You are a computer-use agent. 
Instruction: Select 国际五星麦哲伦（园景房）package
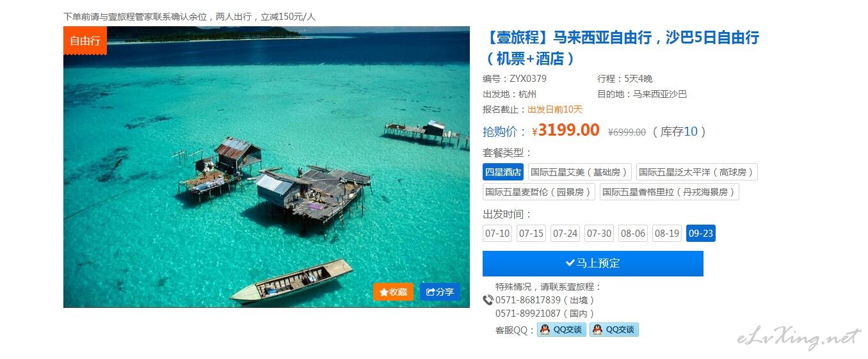pos(539,192)
